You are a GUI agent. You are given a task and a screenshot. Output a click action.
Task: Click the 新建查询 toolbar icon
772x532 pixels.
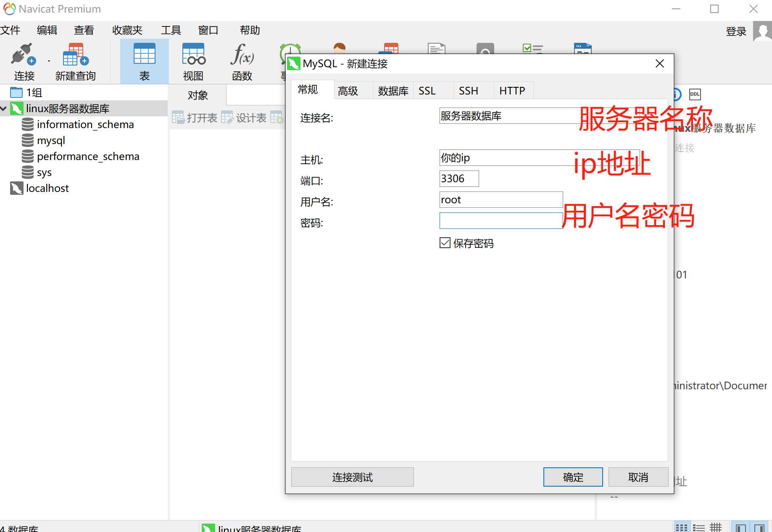76,55
